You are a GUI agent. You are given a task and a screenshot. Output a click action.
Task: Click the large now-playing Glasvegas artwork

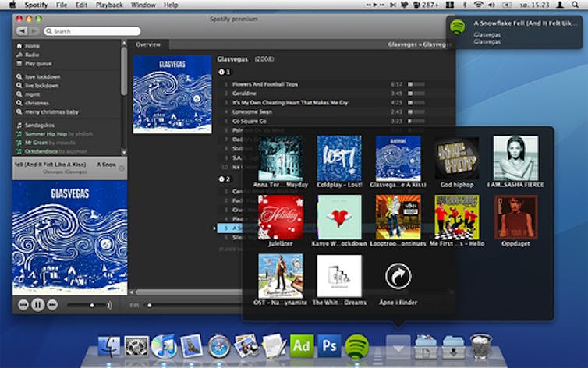[69, 238]
